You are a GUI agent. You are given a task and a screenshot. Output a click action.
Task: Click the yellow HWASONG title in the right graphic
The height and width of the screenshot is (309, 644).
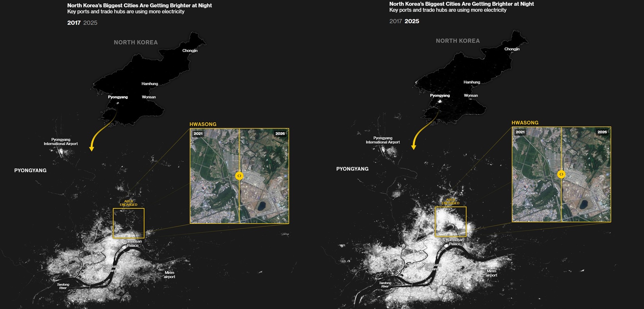coord(525,123)
